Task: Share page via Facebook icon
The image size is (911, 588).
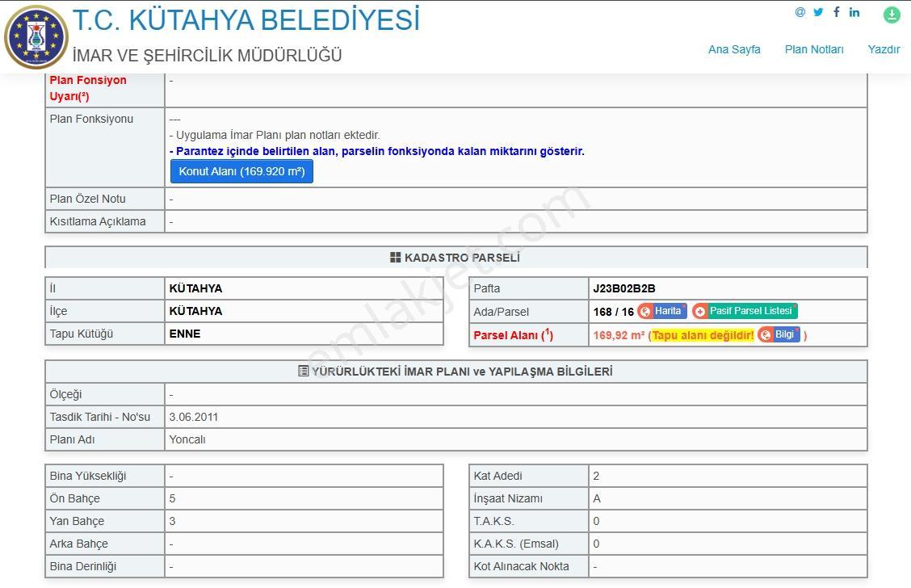Action: [837, 12]
